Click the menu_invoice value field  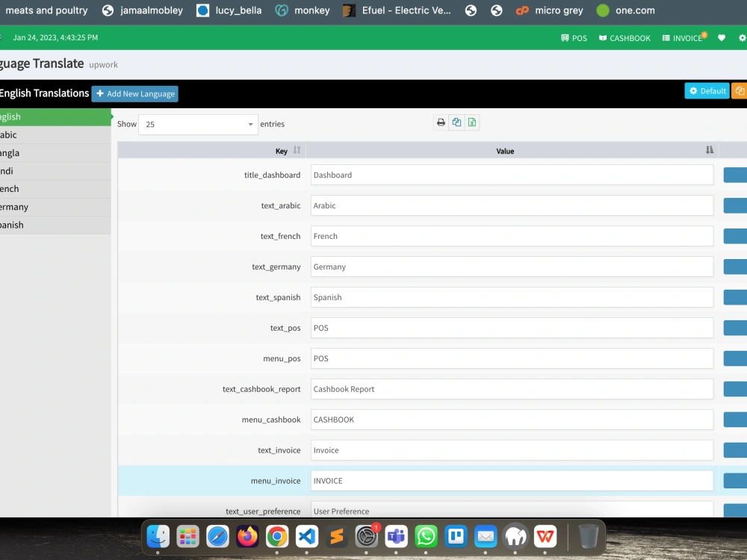point(512,480)
